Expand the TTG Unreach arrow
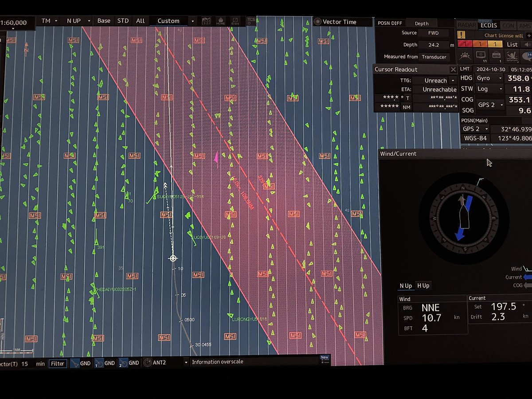Image resolution: width=532 pixels, height=399 pixels. 453,81
